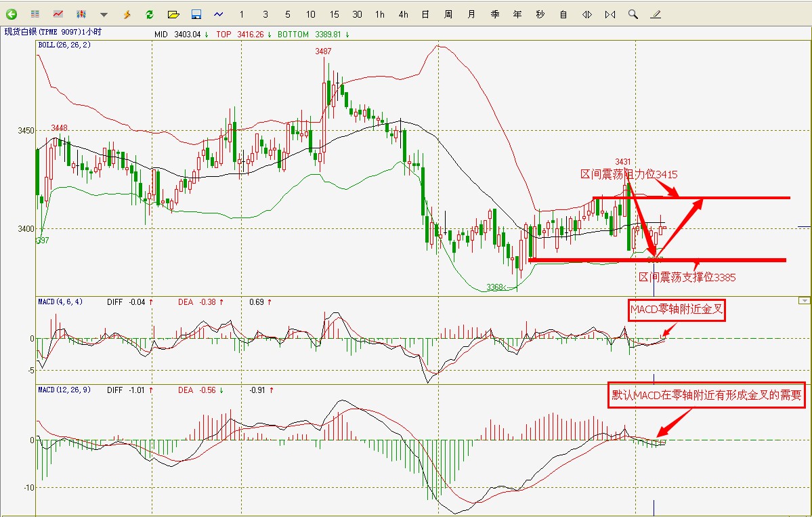
Task: Expand the small arrow at MACD panel corner
Action: pos(804,300)
